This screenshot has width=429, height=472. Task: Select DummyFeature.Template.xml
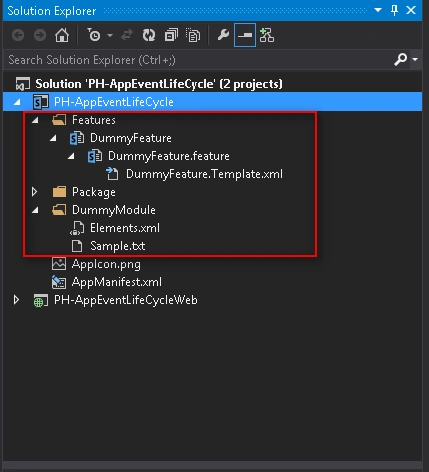tap(204, 174)
